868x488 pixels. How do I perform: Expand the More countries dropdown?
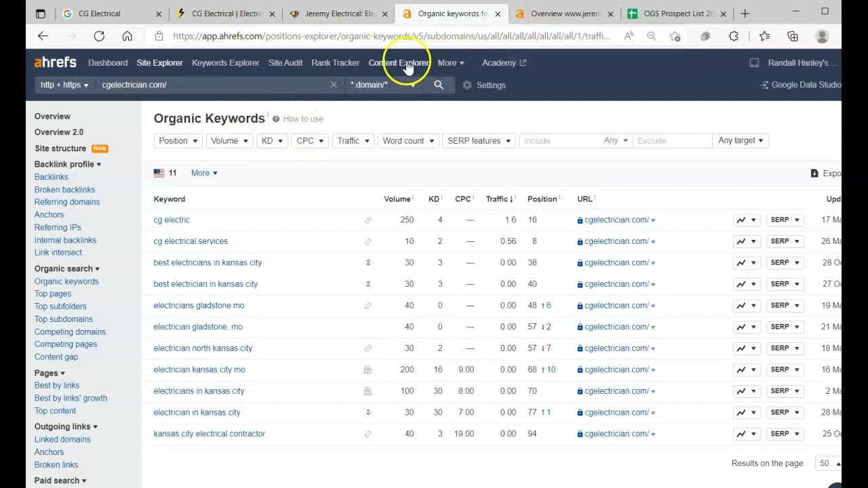click(204, 173)
